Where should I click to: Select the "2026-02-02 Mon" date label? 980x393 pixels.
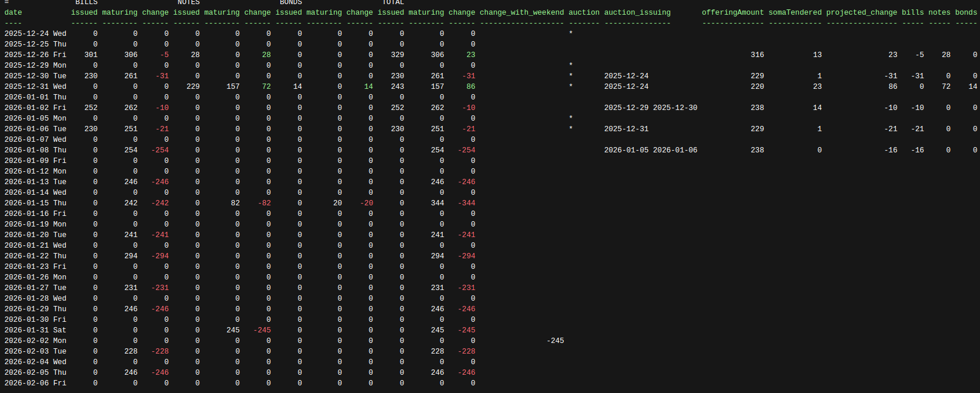(35, 341)
